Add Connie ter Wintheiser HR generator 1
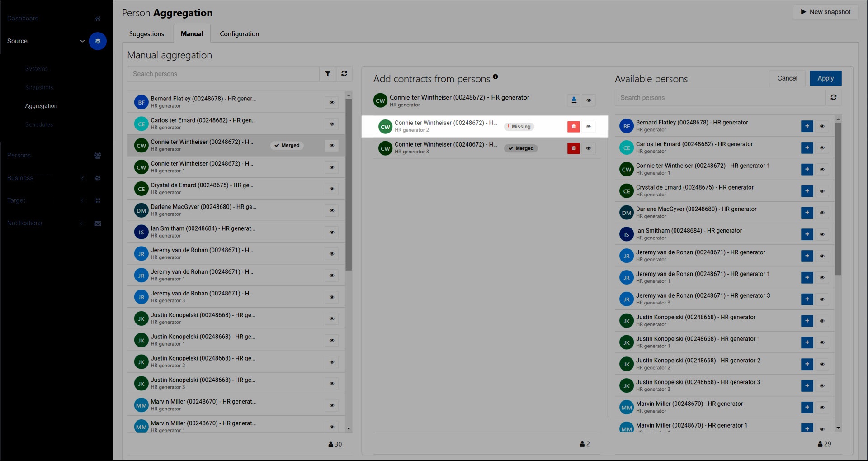This screenshot has width=868, height=461. pyautogui.click(x=807, y=170)
